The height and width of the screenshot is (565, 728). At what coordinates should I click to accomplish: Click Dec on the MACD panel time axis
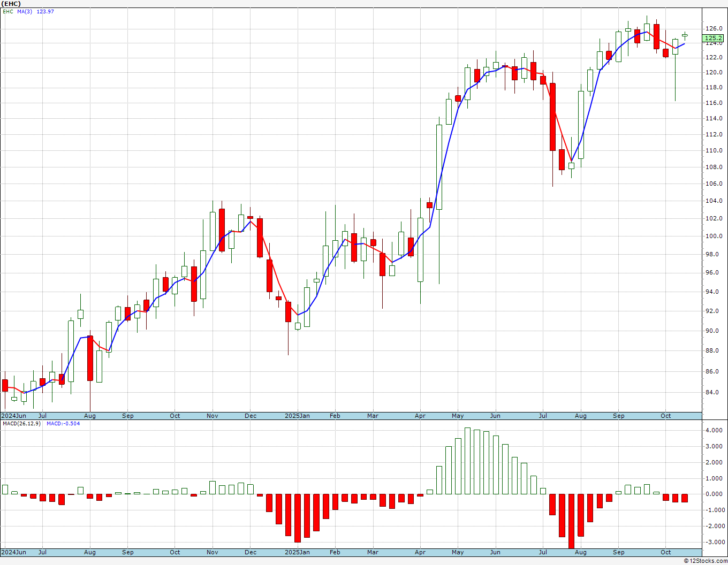click(251, 552)
